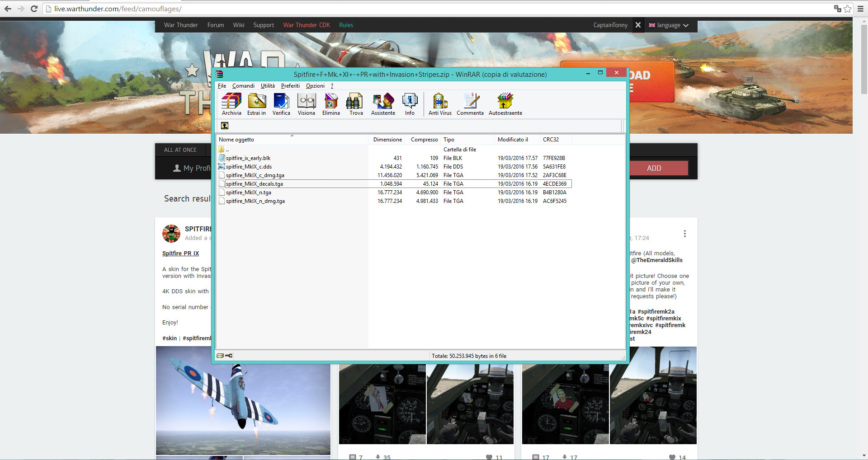The width and height of the screenshot is (868, 460).
Task: Sort by Nome oggetto column header
Action: [x=292, y=140]
